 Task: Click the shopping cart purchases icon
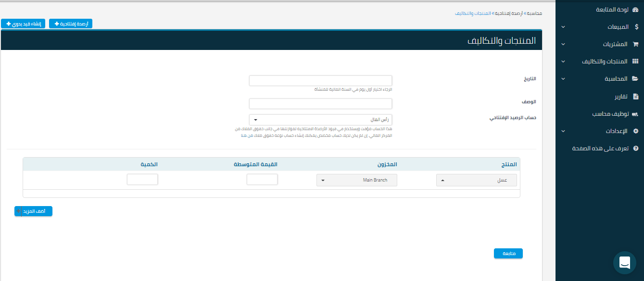pyautogui.click(x=635, y=44)
